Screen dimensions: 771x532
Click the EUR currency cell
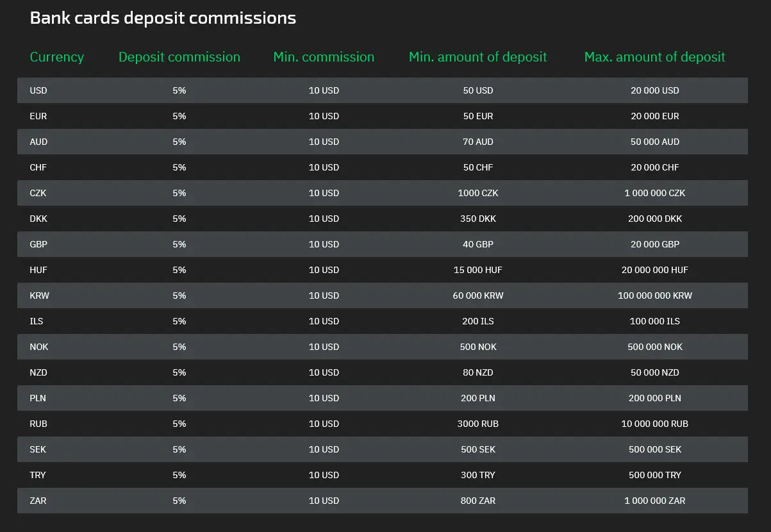click(38, 116)
